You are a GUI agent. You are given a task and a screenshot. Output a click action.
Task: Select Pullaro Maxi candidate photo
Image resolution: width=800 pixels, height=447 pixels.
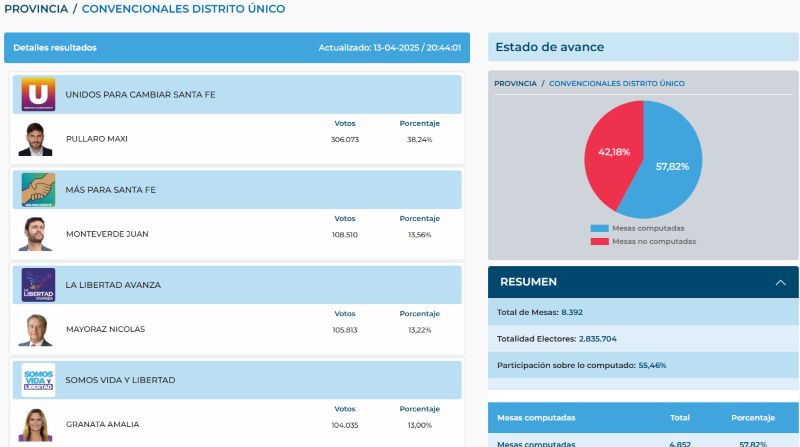(35, 139)
